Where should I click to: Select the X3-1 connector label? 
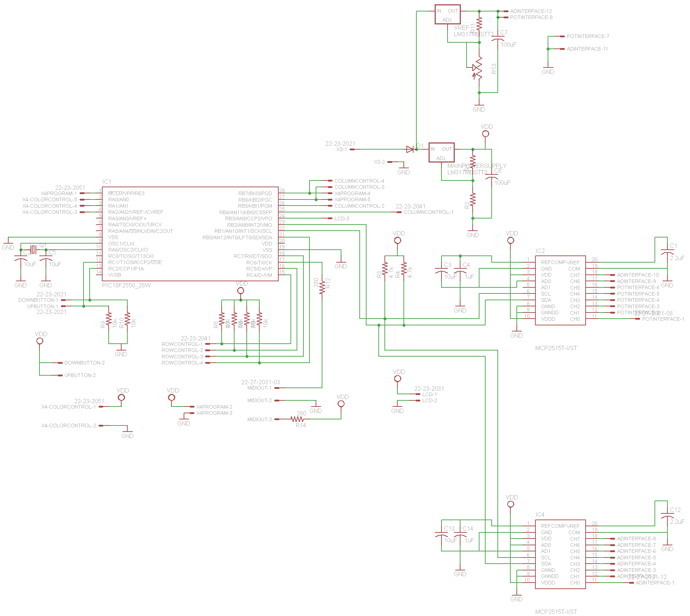(341, 149)
